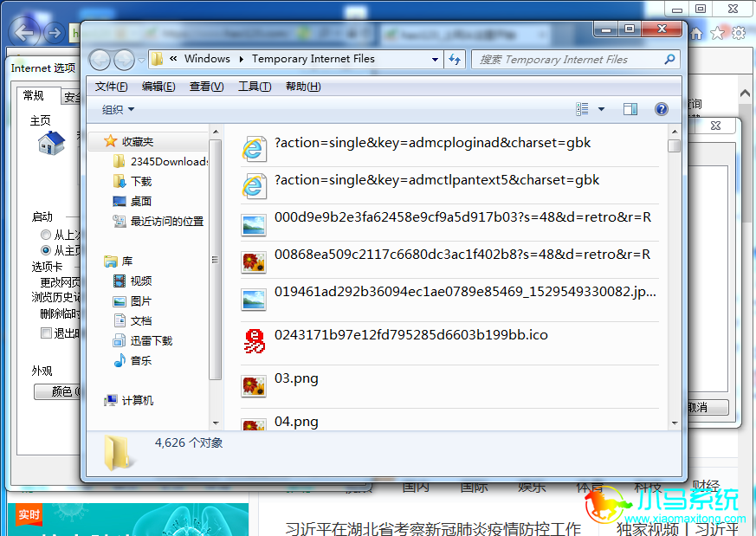Select the 000d9e9b2e3fa image file icon
The height and width of the screenshot is (536, 756).
coord(254,225)
